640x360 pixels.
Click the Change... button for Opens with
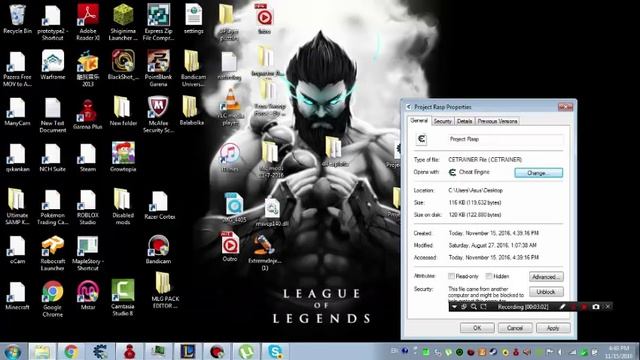[x=538, y=173]
